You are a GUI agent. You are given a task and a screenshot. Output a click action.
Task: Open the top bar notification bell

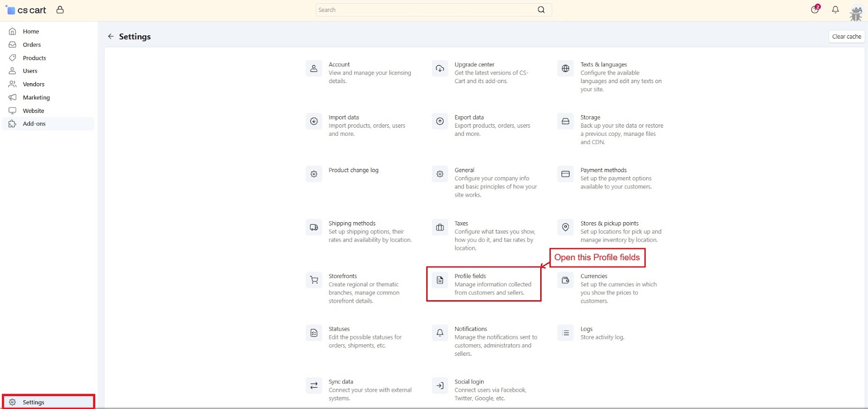tap(835, 10)
